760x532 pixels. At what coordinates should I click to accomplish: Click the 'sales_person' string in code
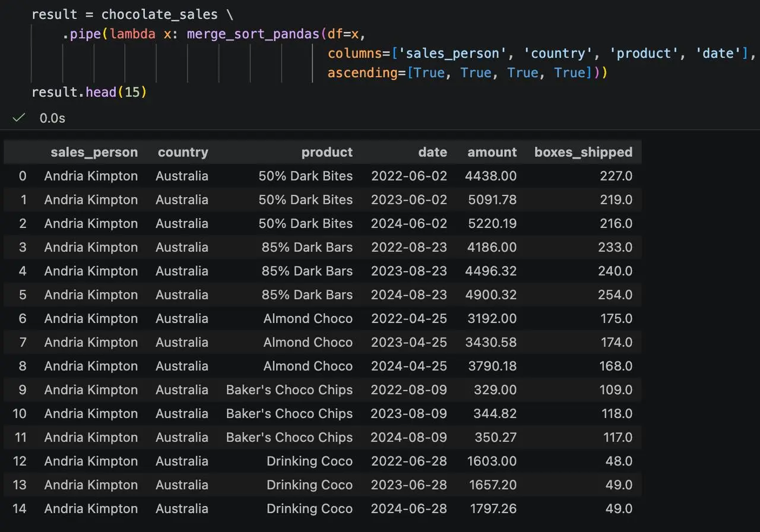(453, 53)
